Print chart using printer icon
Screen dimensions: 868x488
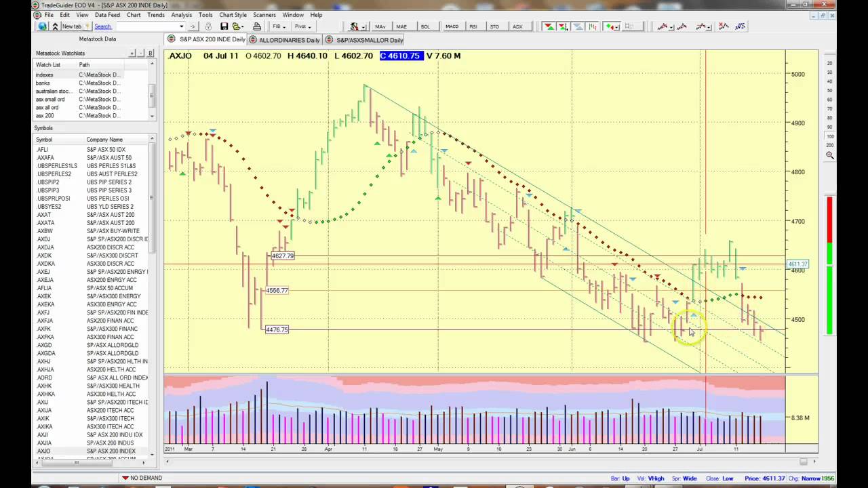tap(257, 26)
